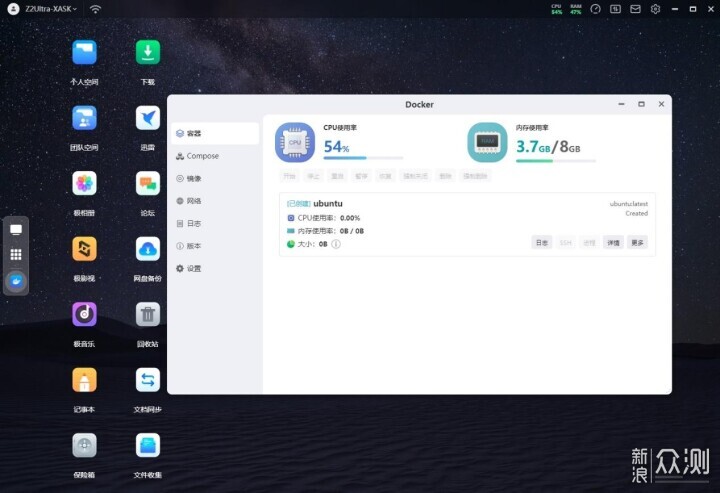Click the CPU usage progress bar
Screen dimensions: 720x493
coord(363,158)
